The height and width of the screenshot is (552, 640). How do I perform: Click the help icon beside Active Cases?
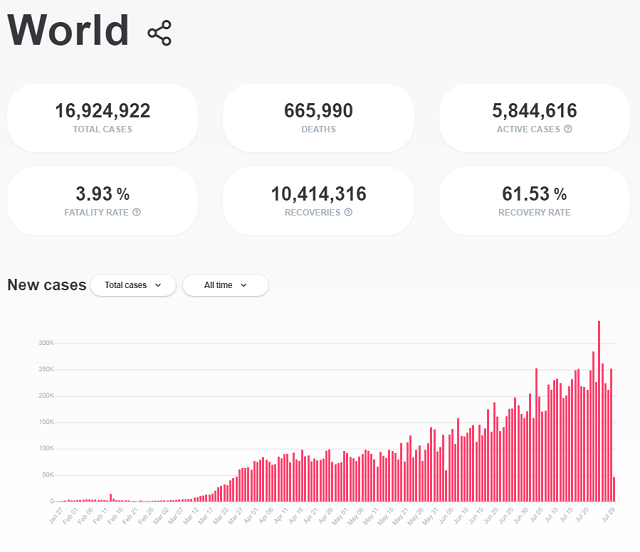(x=568, y=129)
